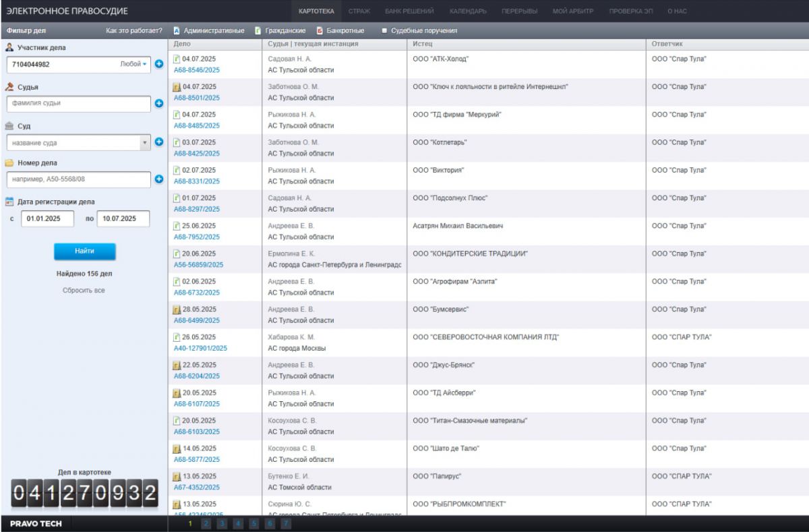Click the plus icon beside participant field
809x532 pixels.
pos(159,64)
